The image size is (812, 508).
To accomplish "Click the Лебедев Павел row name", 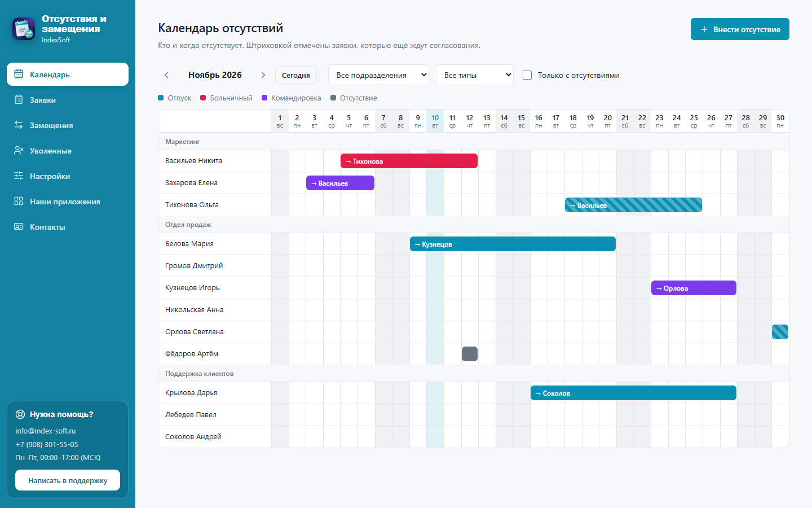I will [x=191, y=415].
